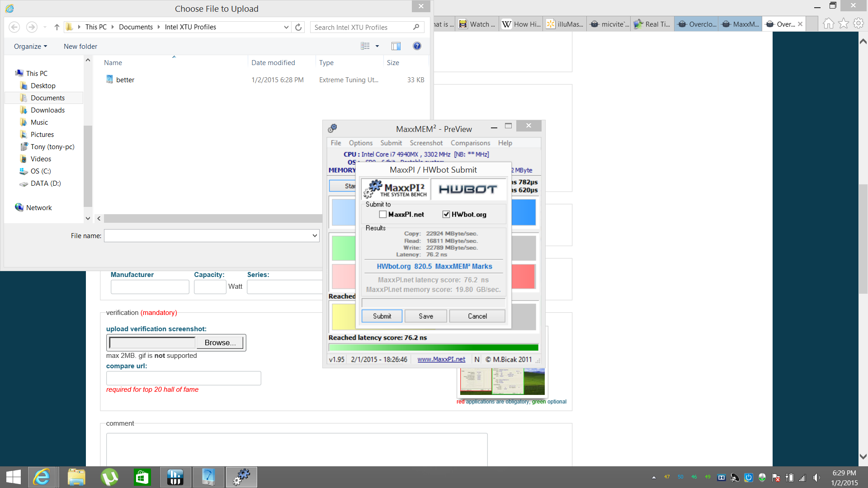The image size is (868, 488).
Task: Click MaxxPI2 system bench logo
Action: (x=396, y=189)
